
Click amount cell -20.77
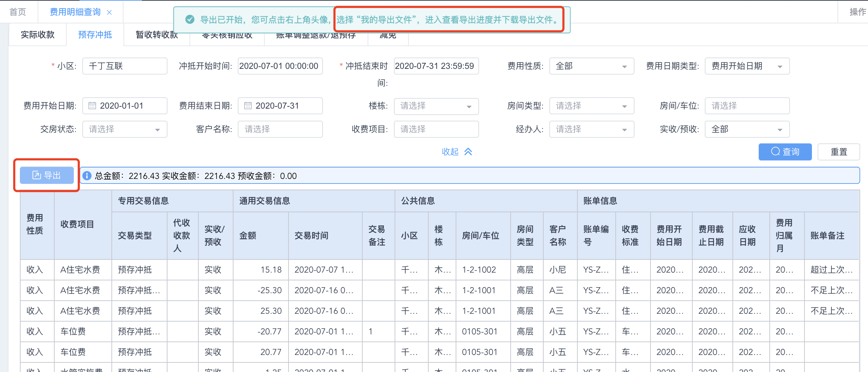click(261, 332)
